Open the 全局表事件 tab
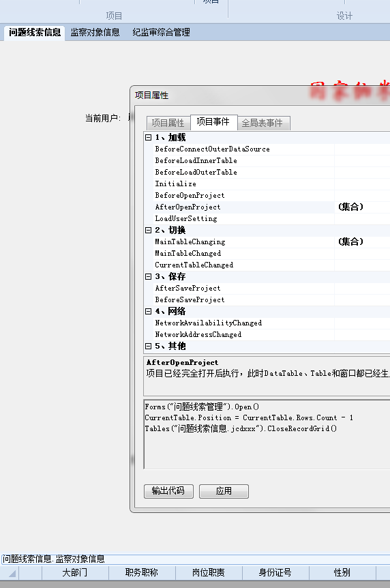The width and height of the screenshot is (390, 588). [263, 123]
